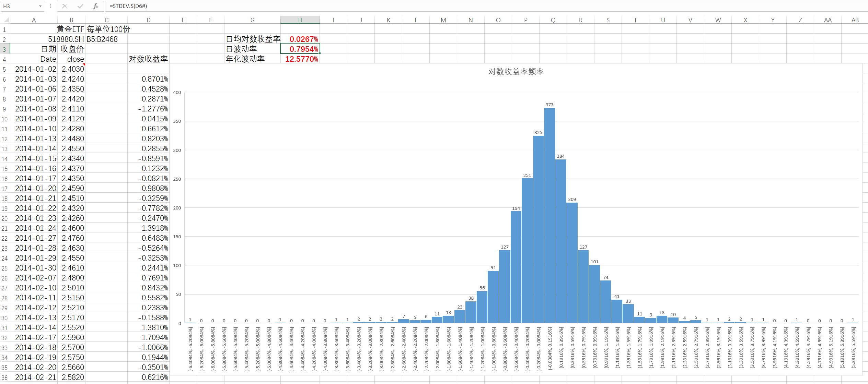Click the histogram bar labeled 325
This screenshot has height=384, width=868.
[538, 229]
